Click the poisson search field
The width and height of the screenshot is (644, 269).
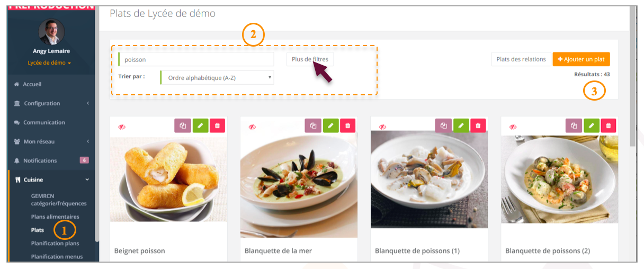(x=196, y=59)
